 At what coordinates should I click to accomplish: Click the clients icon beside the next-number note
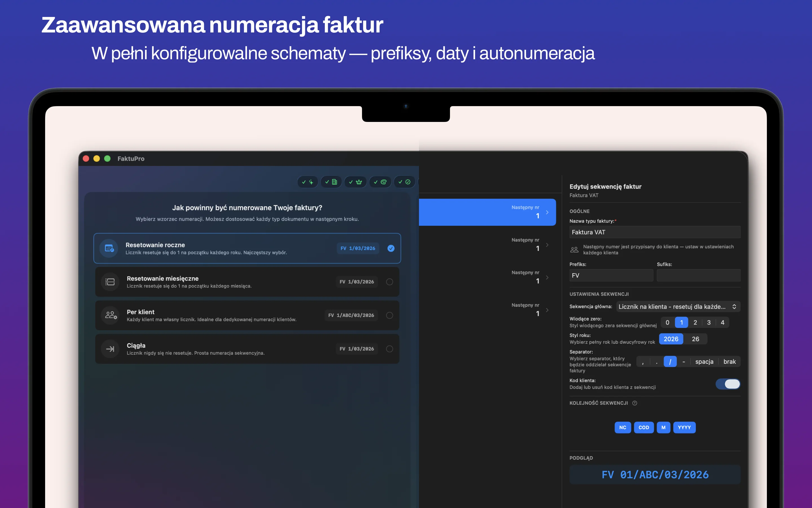point(574,250)
